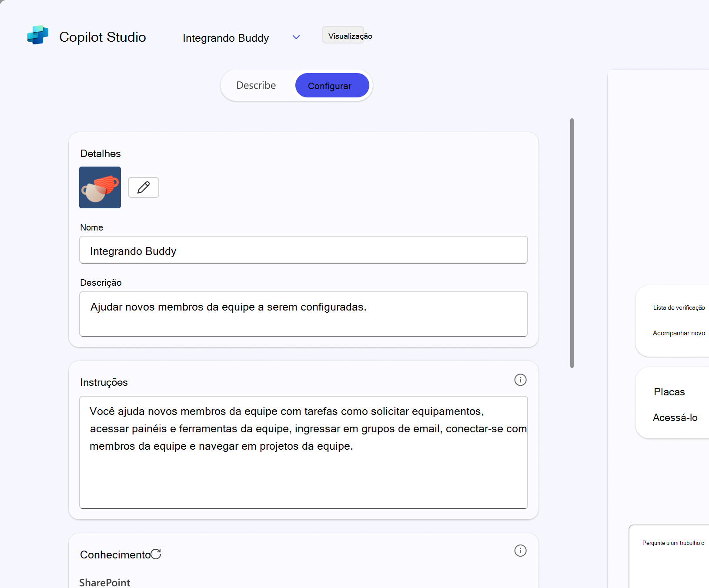This screenshot has height=588, width=709.
Task: Click the SharePoint label under Conhecimento
Action: (x=105, y=582)
